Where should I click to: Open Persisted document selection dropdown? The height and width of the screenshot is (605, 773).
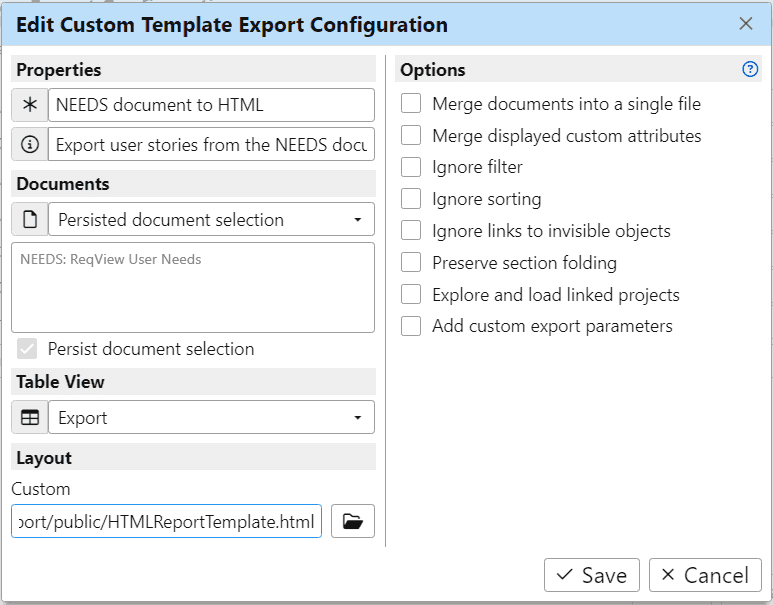coord(211,220)
